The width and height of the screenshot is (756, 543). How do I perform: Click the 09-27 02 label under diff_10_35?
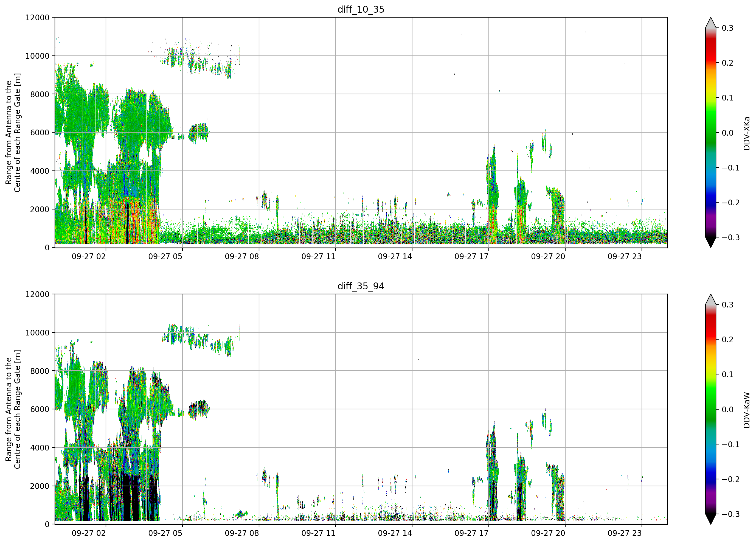tap(89, 256)
